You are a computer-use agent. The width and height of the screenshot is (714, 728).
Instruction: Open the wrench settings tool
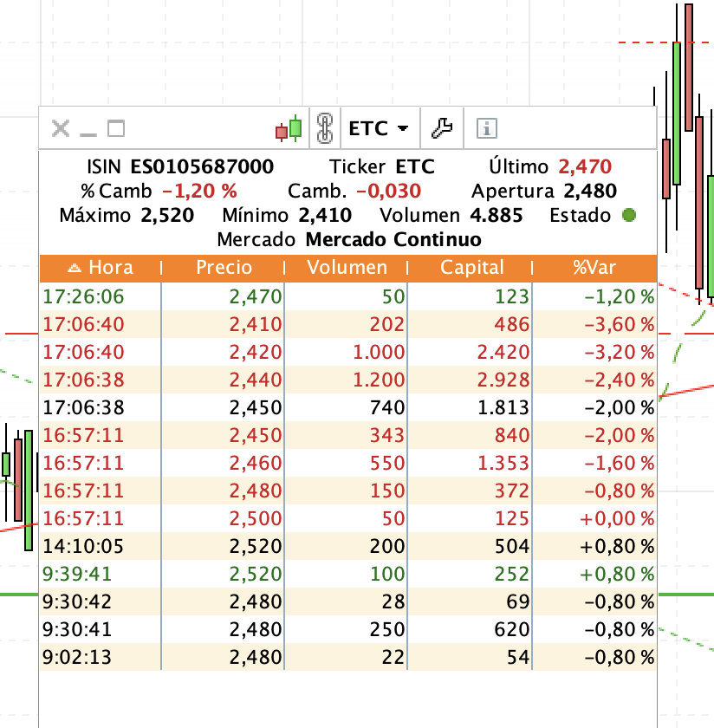click(x=442, y=129)
